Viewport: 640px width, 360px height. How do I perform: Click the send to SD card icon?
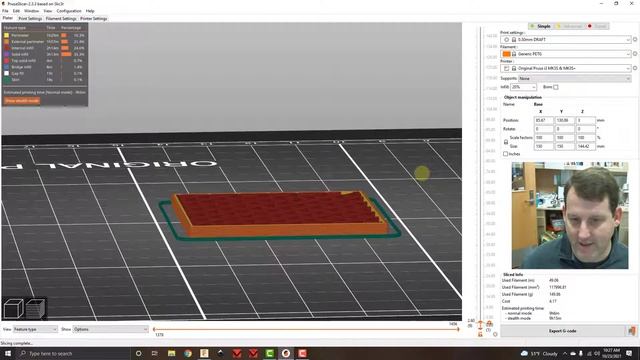632,331
